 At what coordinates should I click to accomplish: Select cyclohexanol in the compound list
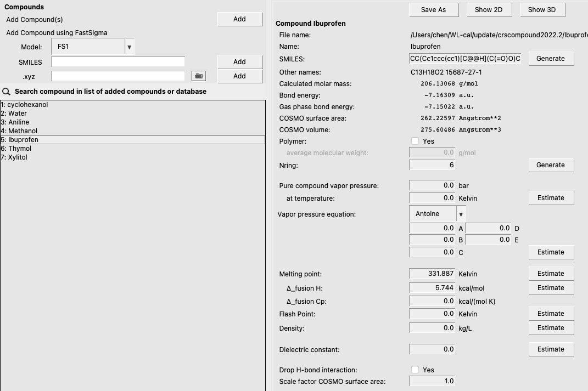27,105
